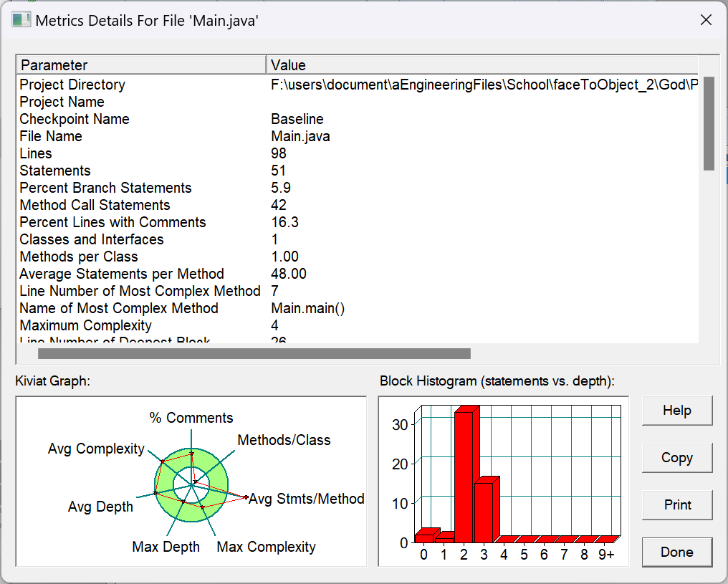Close dialog with the Done button
The image size is (728, 584).
pos(677,552)
